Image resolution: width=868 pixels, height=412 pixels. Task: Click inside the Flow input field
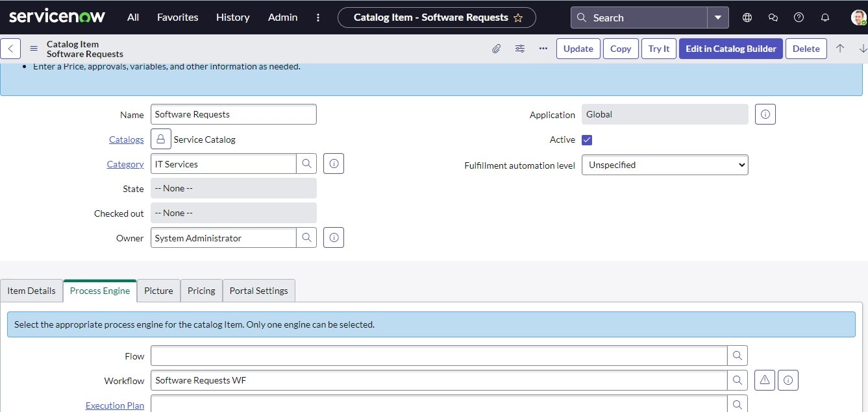pyautogui.click(x=435, y=356)
